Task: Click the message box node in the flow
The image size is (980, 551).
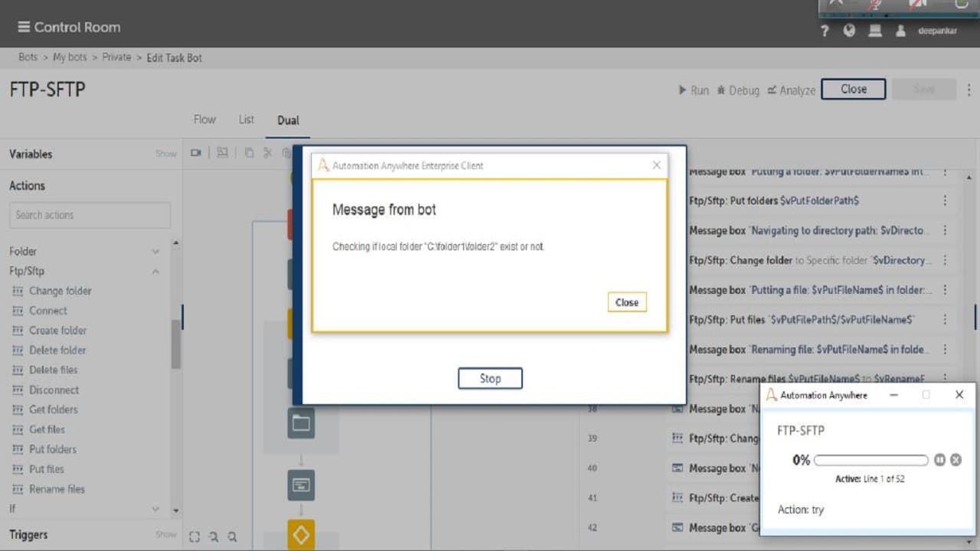Action: 301,485
